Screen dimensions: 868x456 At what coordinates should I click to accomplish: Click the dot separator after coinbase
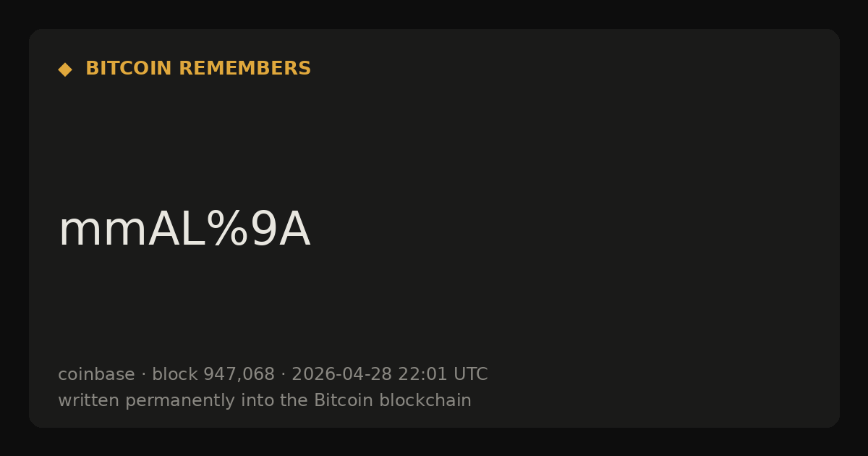143,375
